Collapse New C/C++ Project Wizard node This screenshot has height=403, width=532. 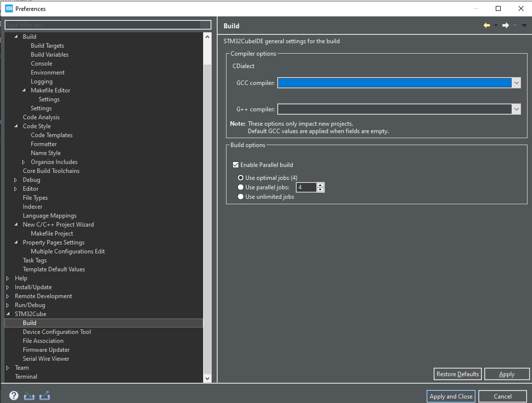[x=16, y=225]
